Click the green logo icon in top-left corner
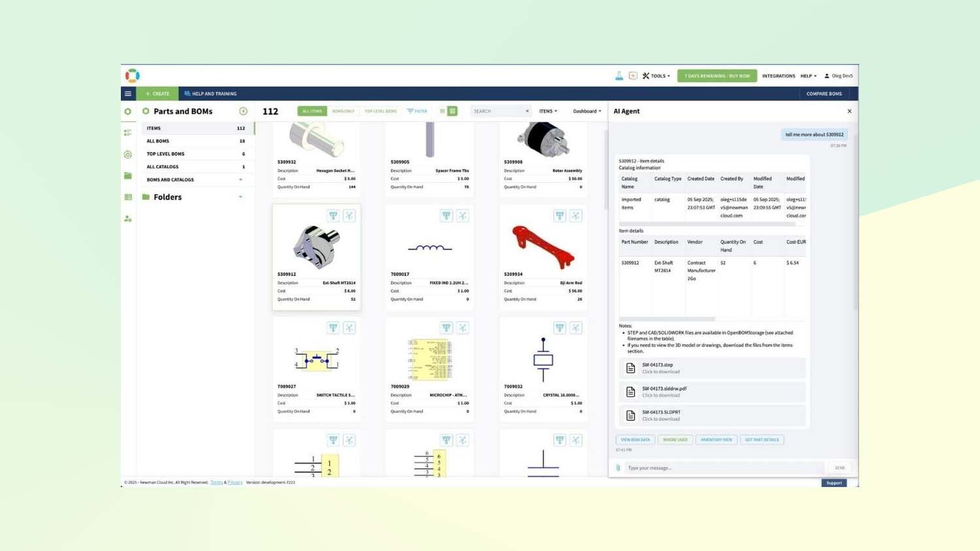980x551 pixels. pyautogui.click(x=132, y=76)
